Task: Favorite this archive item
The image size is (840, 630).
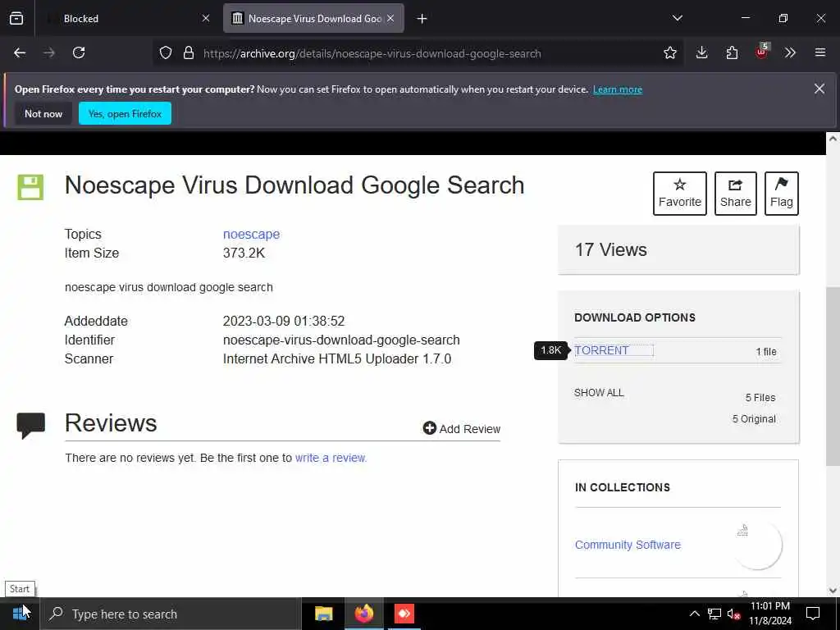Action: [x=680, y=194]
